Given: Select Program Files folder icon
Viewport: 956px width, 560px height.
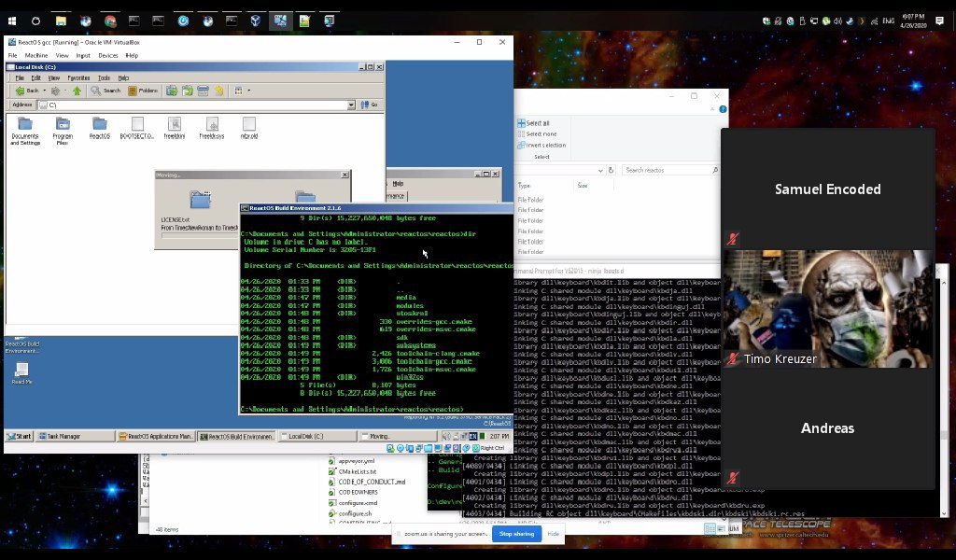Looking at the screenshot, I should pyautogui.click(x=63, y=131).
